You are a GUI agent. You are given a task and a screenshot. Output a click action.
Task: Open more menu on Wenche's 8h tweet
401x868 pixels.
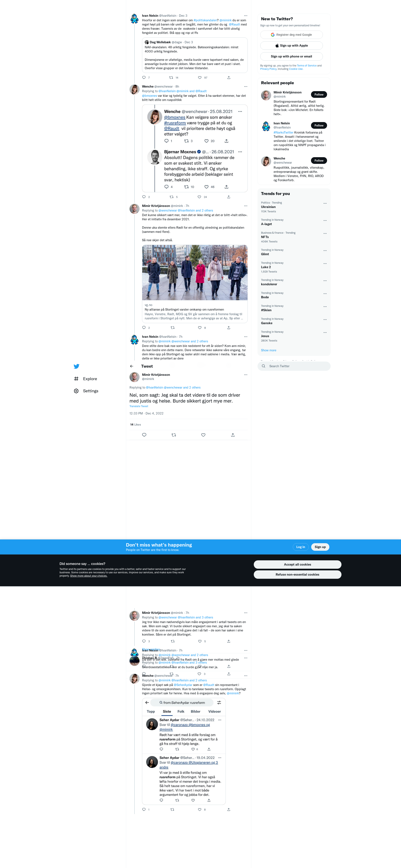[x=245, y=87]
